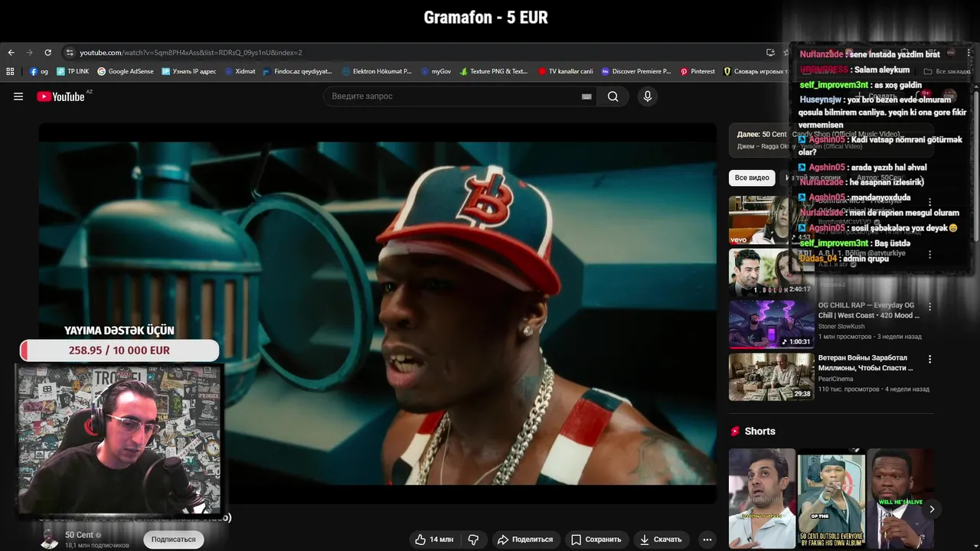Open the first Shorts thumbnail with man gesturing
980x551 pixels.
762,498
